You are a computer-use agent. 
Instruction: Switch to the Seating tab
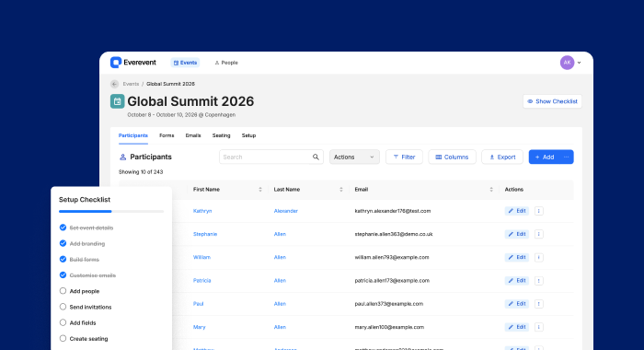coord(222,135)
